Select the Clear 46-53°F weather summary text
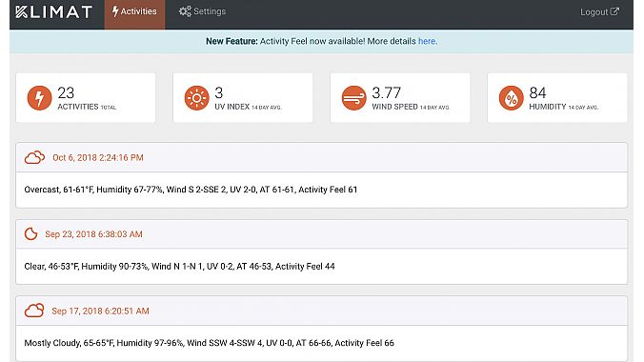This screenshot has height=362, width=644. point(179,267)
